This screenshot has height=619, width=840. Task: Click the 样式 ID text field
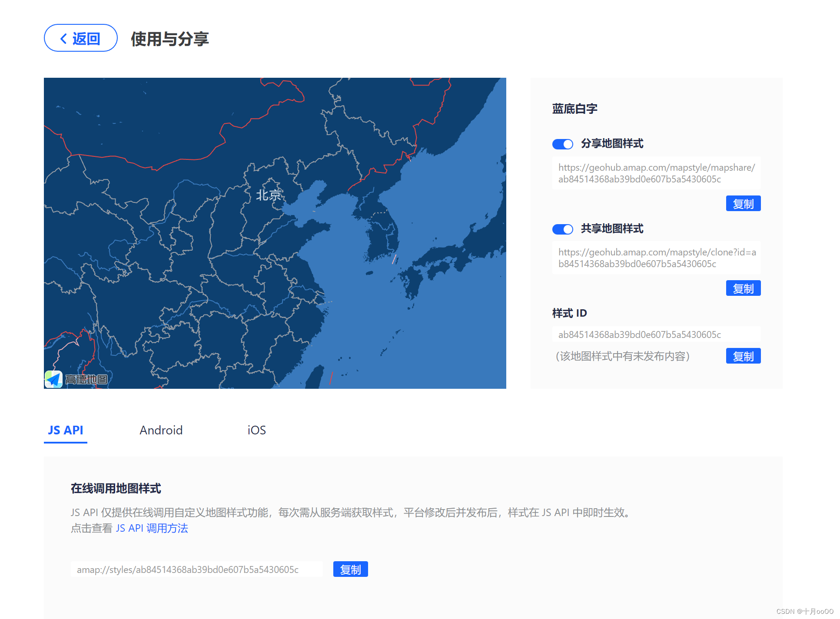point(639,334)
